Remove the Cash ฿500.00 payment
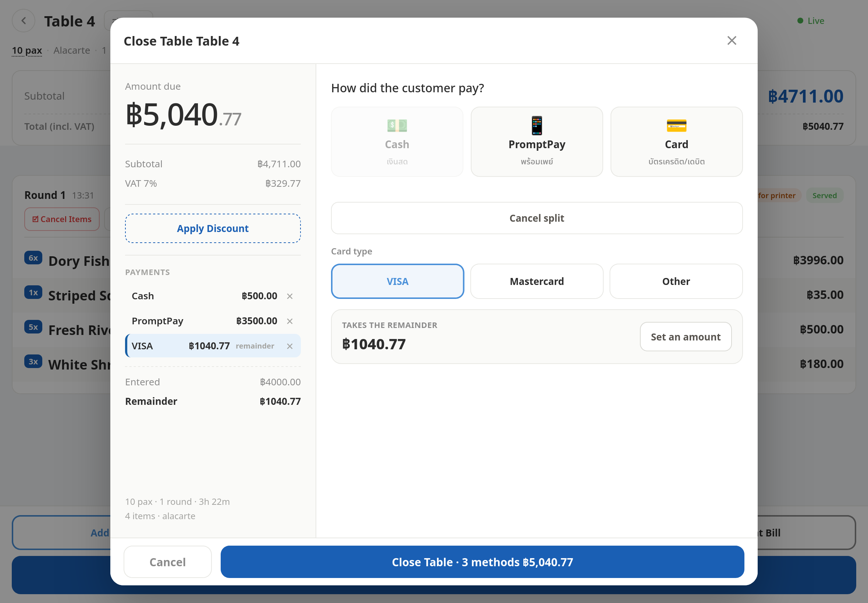This screenshot has height=603, width=868. [290, 296]
